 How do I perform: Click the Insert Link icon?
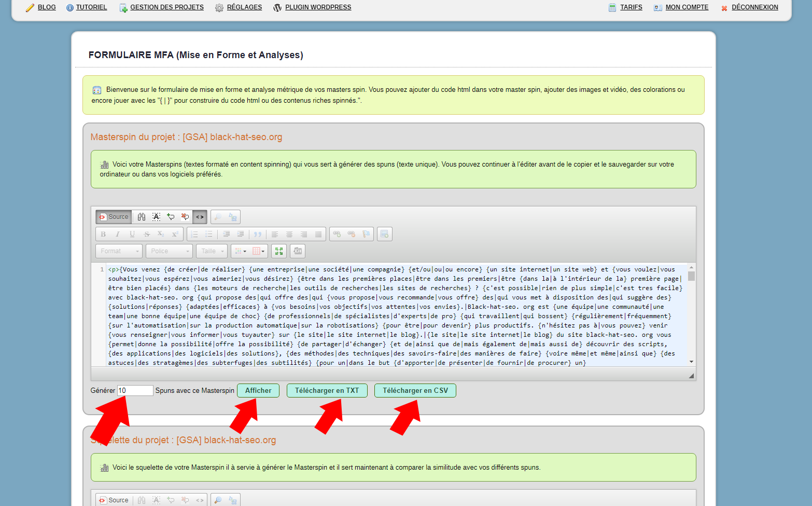point(337,234)
